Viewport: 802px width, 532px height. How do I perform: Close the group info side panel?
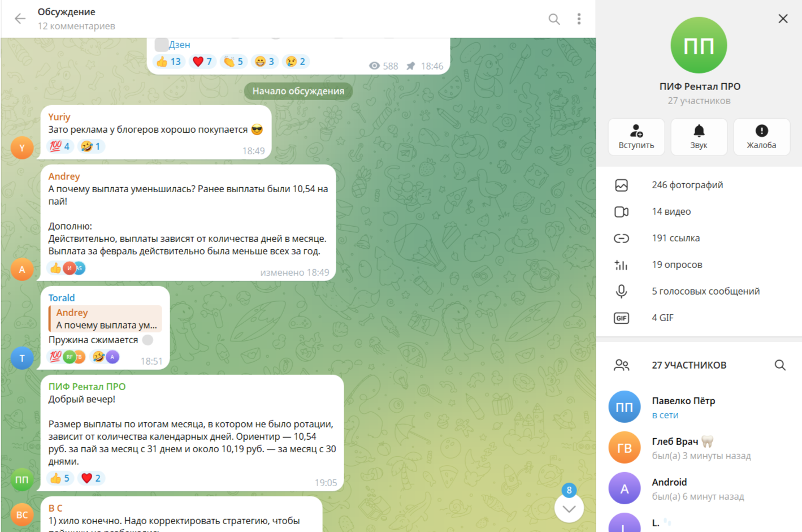click(x=783, y=19)
